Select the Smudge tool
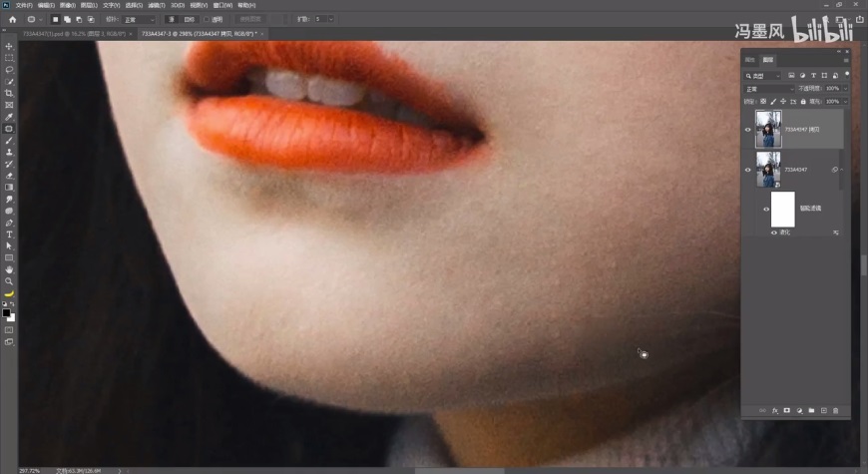Image resolution: width=868 pixels, height=474 pixels. tap(9, 200)
